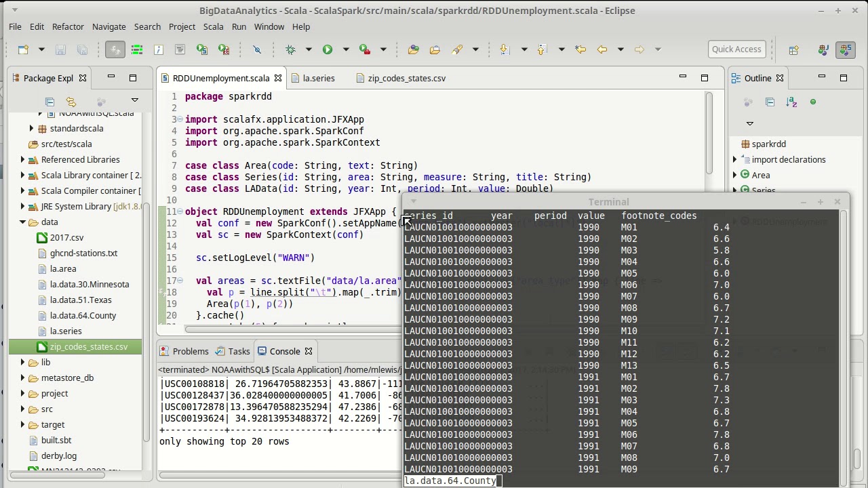Screen dimensions: 868x488
Task: Open the Refactor menu
Action: (68, 27)
